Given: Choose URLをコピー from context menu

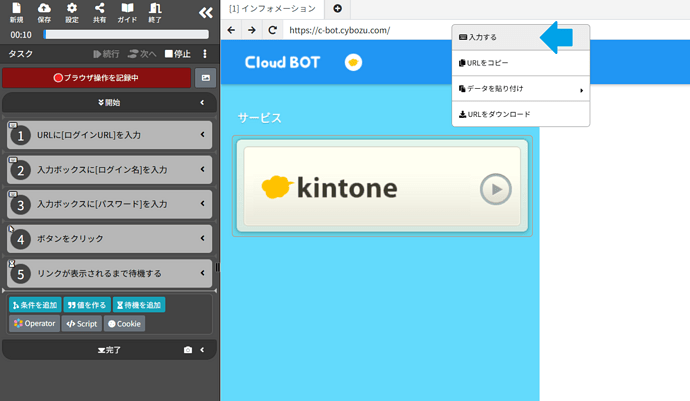Looking at the screenshot, I should click(521, 63).
